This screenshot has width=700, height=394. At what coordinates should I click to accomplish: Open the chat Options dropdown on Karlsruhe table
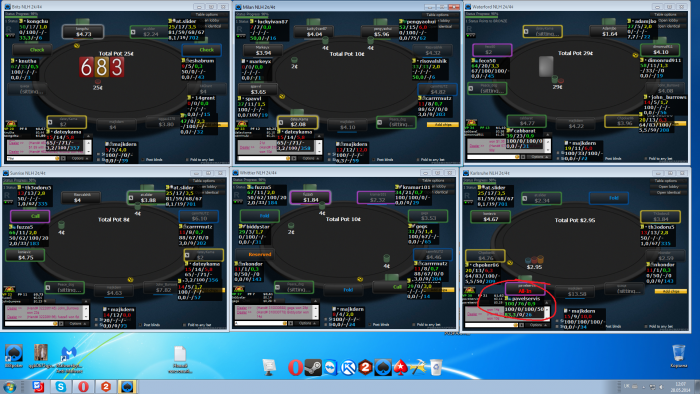[538, 325]
